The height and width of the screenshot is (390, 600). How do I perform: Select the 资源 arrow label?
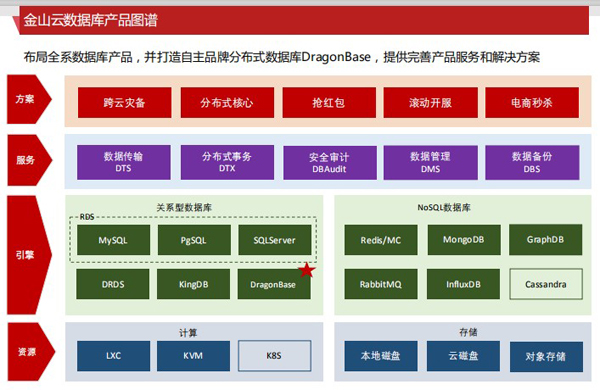click(31, 352)
